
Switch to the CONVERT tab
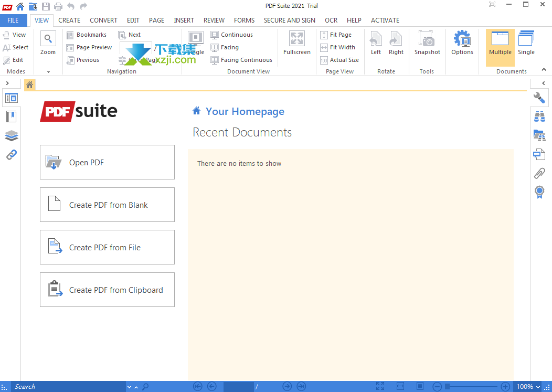point(103,20)
